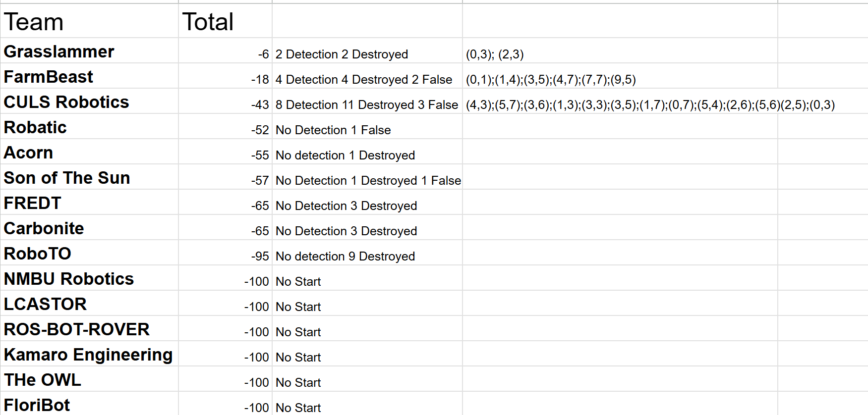Select THe OWL's total of -100
Viewport: 868px width, 415px height.
pyautogui.click(x=225, y=379)
